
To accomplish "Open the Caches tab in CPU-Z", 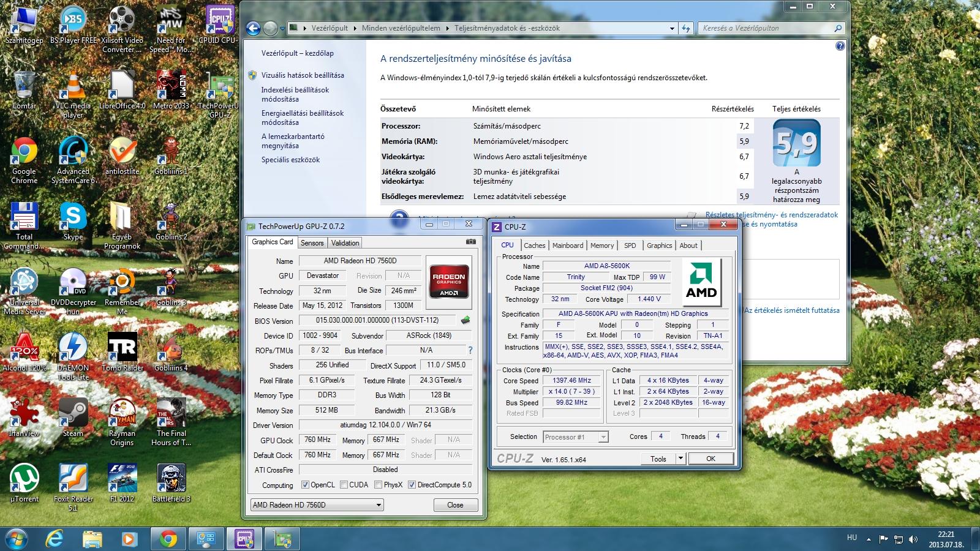I will coord(534,246).
